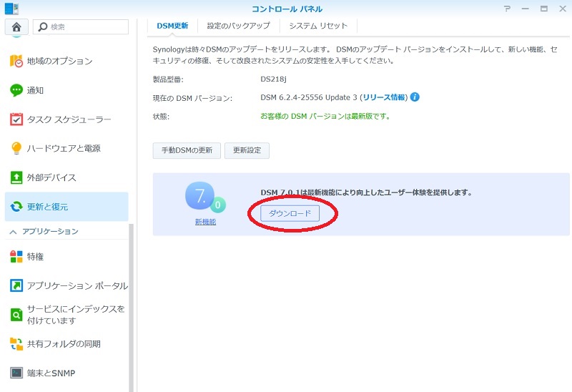Focus the 検索 search field
The image size is (572, 392).
tap(81, 27)
